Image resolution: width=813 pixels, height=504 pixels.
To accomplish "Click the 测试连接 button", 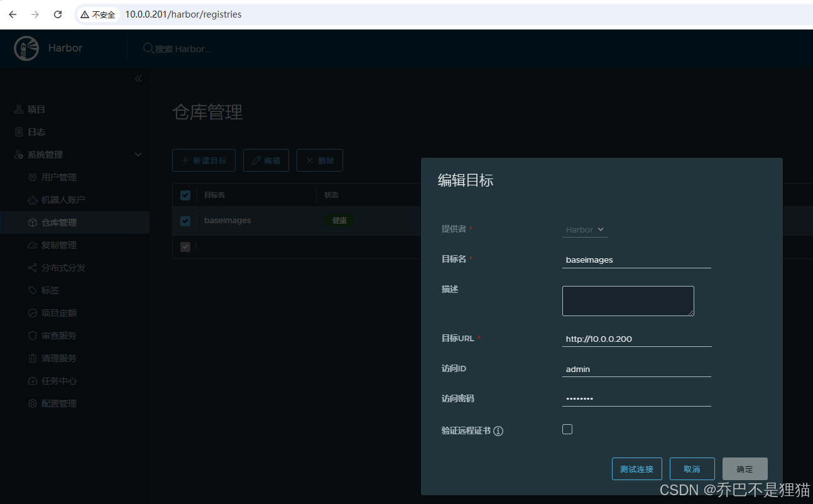I will 637,469.
